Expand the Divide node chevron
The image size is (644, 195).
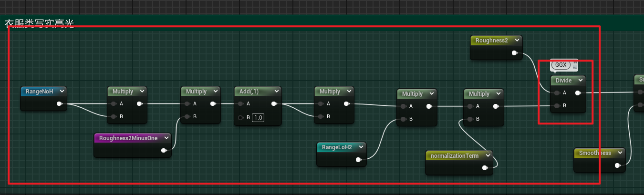click(580, 81)
